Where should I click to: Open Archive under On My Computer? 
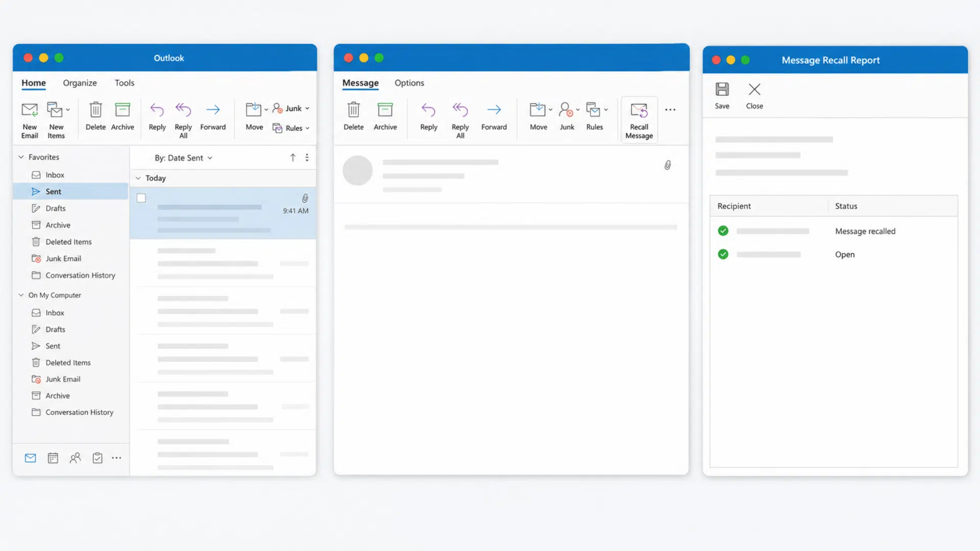point(71,396)
